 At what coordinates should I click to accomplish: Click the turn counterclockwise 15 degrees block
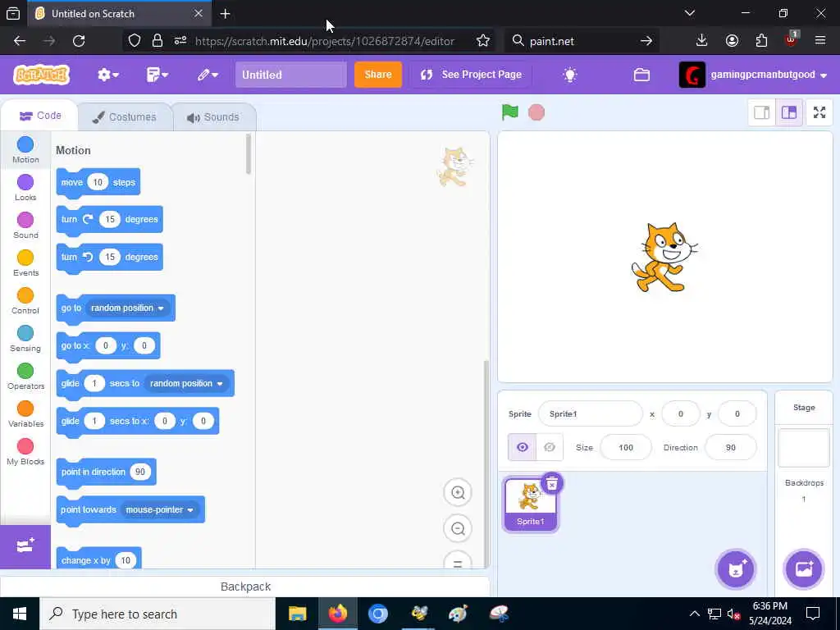(109, 257)
